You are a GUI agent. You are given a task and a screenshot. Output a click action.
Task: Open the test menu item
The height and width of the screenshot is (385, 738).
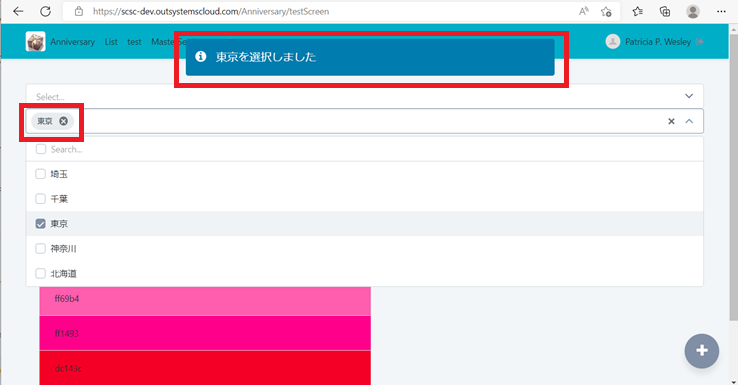pos(134,42)
